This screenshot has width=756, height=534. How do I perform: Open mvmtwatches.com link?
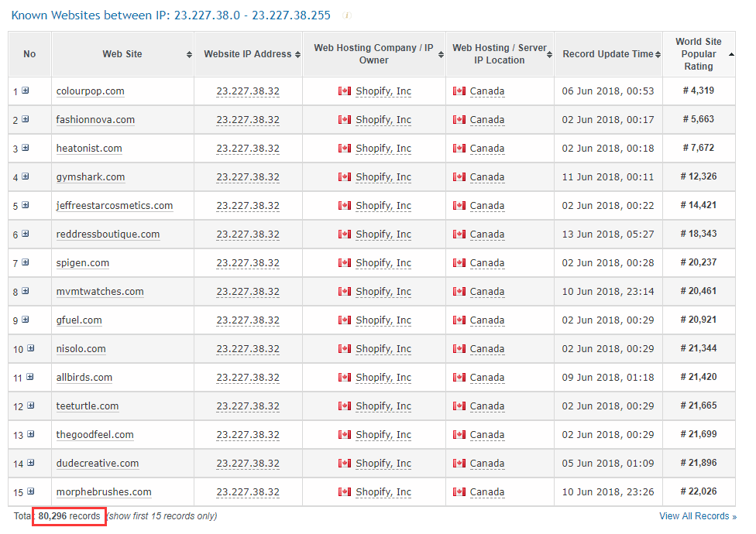pos(100,291)
